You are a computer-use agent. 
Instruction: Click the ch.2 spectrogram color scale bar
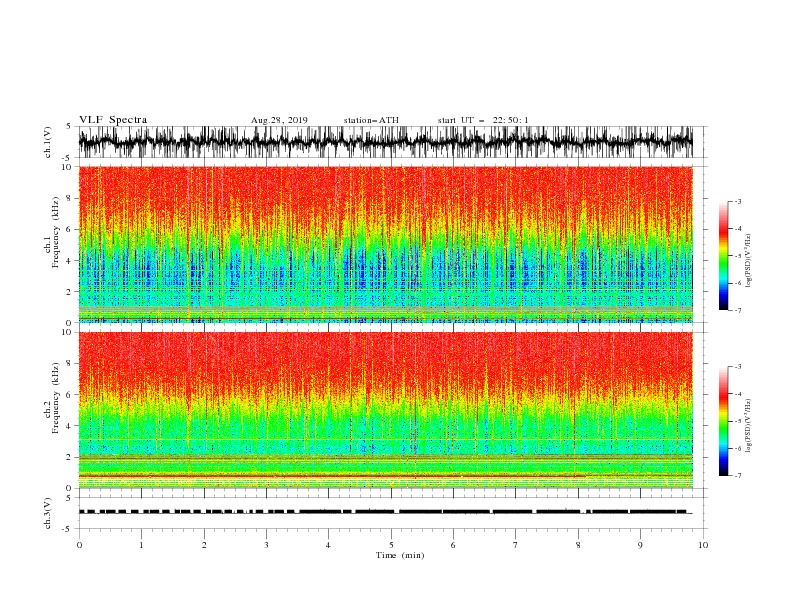click(723, 421)
